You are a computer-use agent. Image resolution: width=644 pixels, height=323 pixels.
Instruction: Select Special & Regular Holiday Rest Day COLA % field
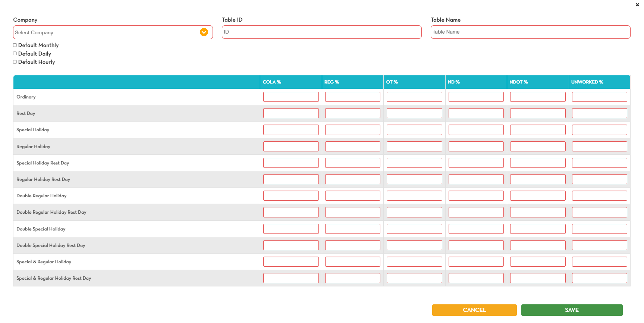pos(291,278)
